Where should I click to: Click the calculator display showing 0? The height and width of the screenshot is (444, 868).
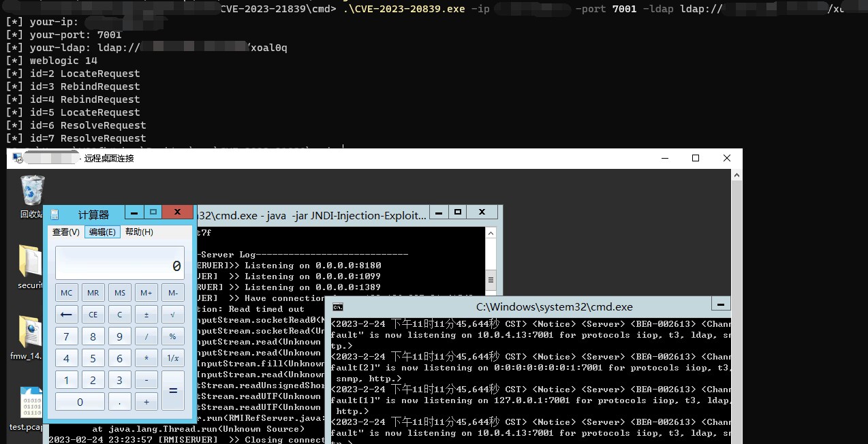click(120, 263)
